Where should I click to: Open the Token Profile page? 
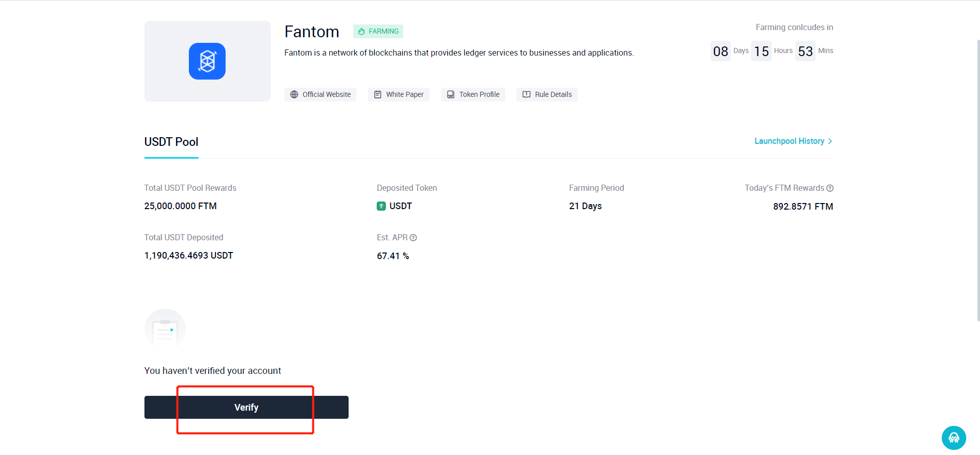[473, 94]
